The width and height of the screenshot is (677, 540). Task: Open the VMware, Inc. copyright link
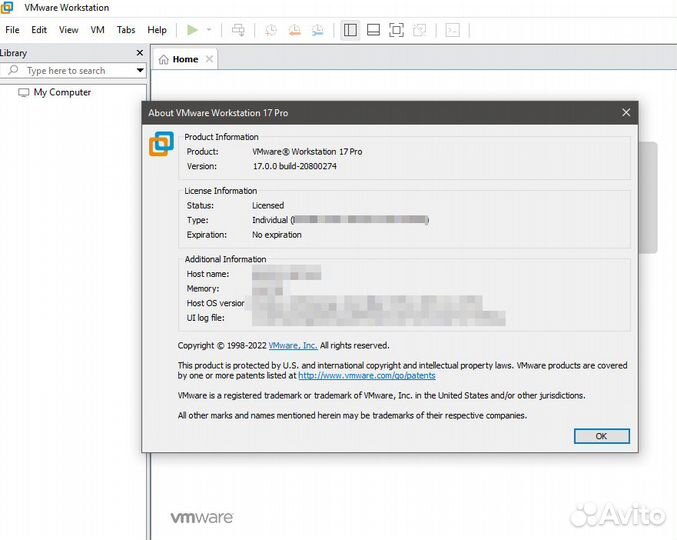coord(293,345)
